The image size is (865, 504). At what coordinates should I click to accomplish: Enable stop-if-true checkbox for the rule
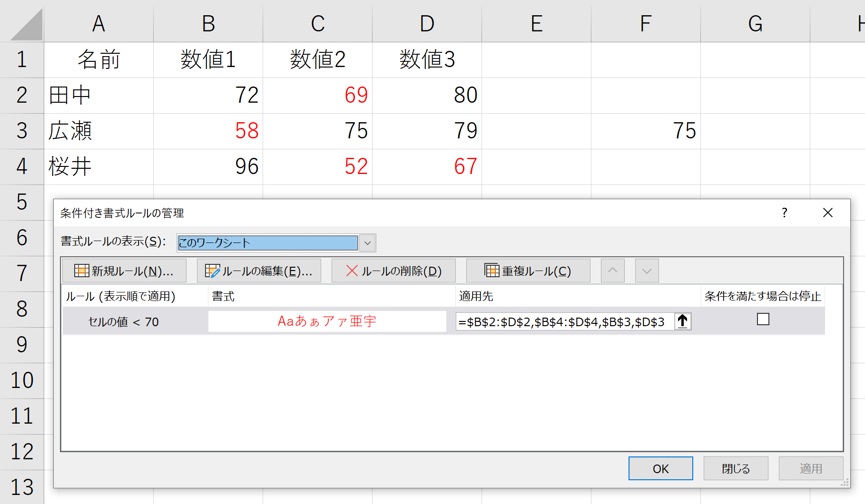coord(763,320)
